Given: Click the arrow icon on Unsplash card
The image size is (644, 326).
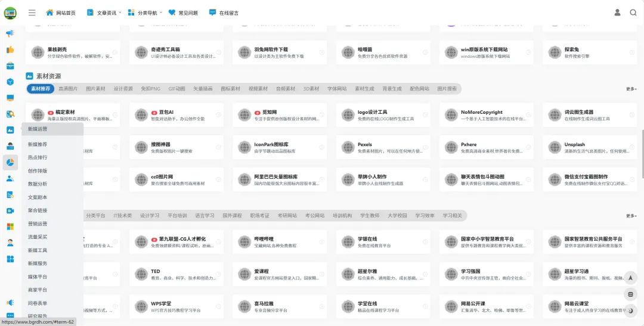Looking at the screenshot, I should (632, 147).
